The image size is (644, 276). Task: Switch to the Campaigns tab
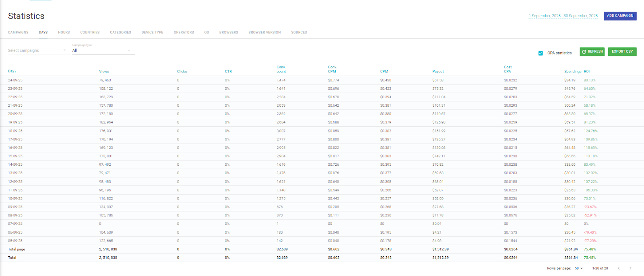(18, 33)
